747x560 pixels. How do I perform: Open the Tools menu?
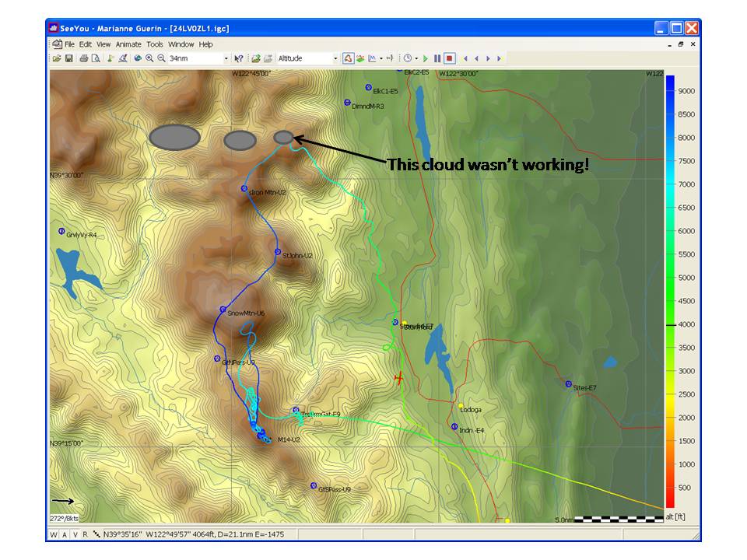tap(155, 44)
